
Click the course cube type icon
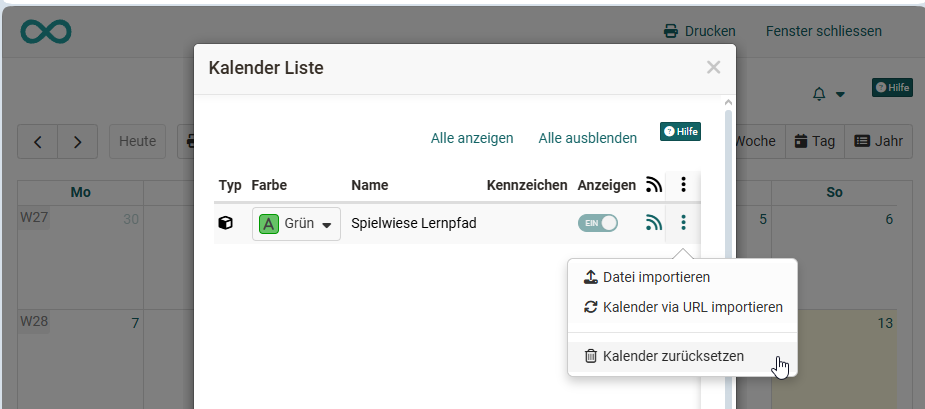coord(225,223)
